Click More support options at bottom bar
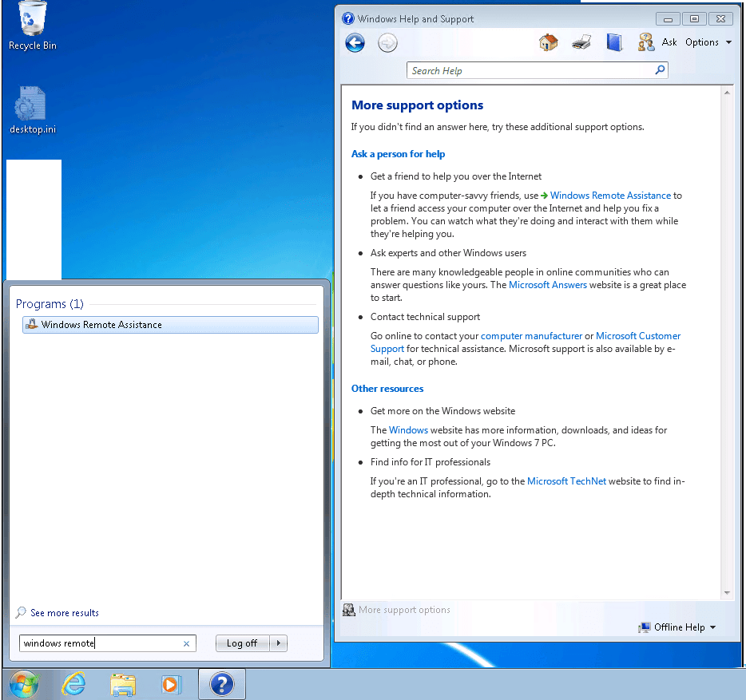746x700 pixels. [404, 610]
